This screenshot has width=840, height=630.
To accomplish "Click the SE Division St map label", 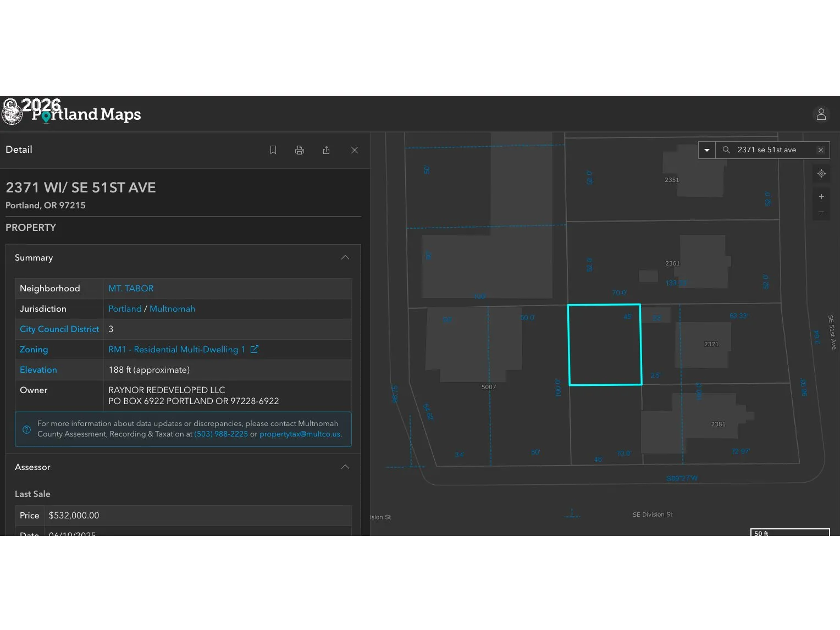I will (x=653, y=515).
